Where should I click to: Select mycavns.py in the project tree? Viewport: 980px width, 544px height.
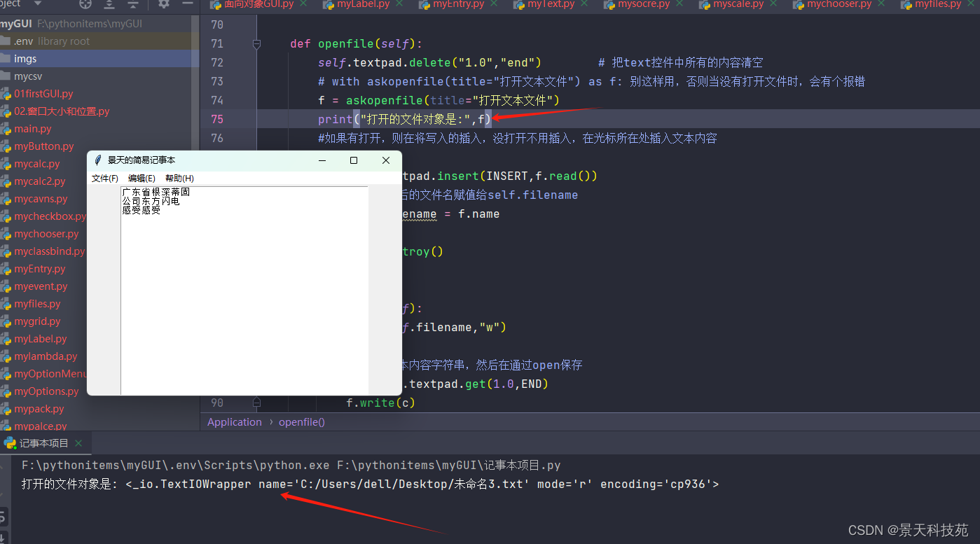coord(41,199)
